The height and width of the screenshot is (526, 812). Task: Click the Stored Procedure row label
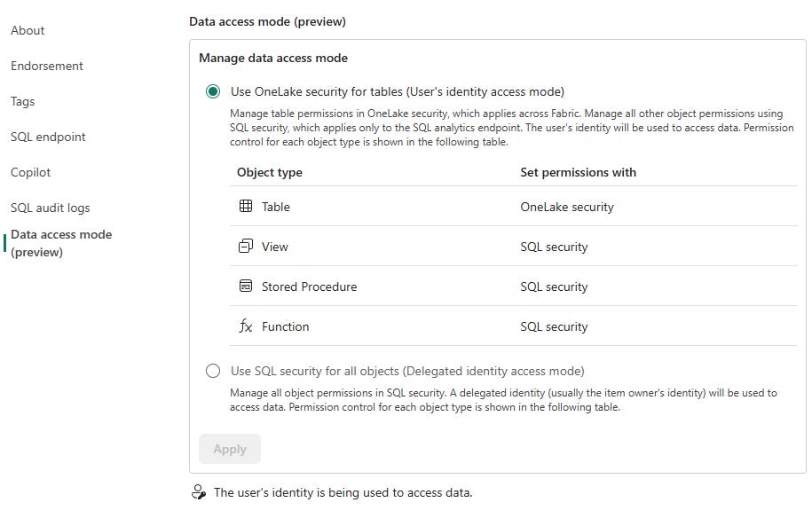(x=309, y=287)
